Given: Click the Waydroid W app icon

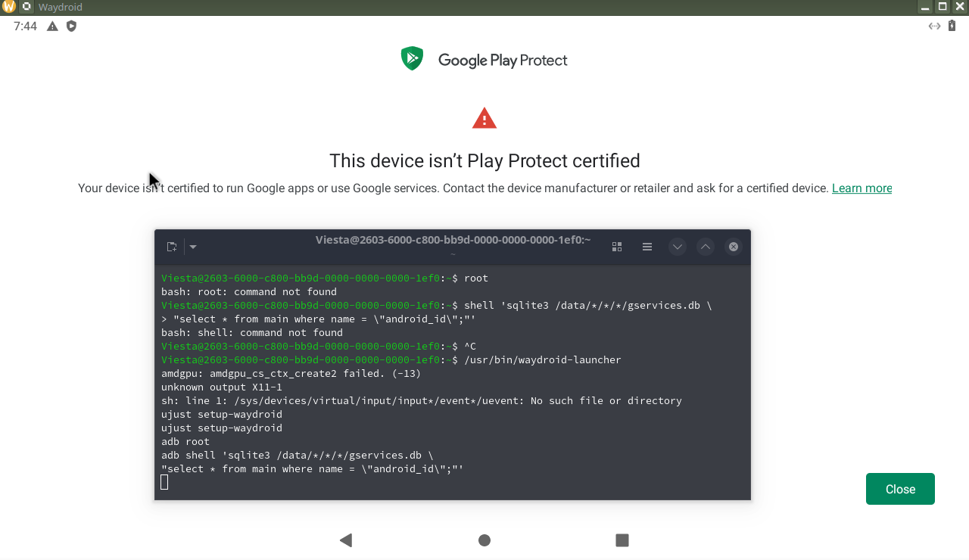Looking at the screenshot, I should point(9,7).
